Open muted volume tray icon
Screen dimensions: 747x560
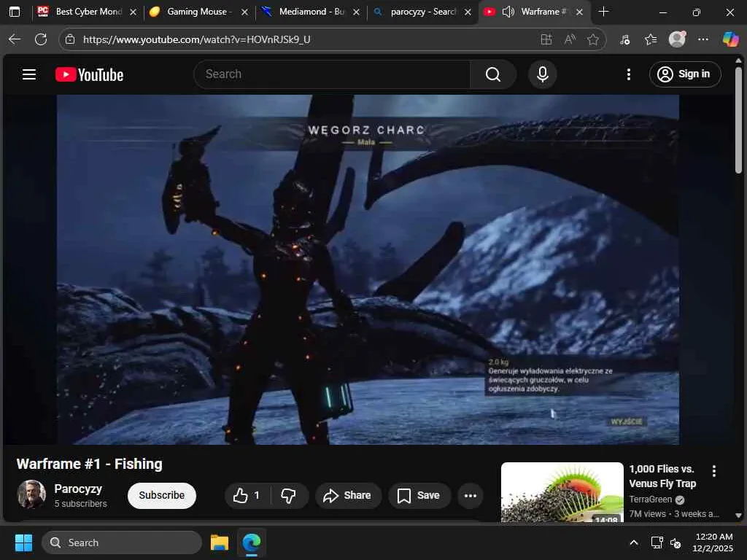tap(675, 542)
